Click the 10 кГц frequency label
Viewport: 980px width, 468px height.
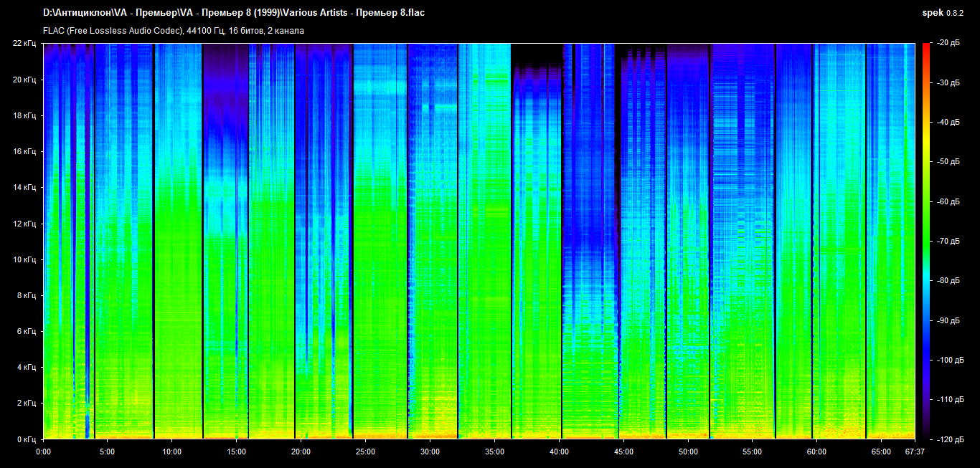point(24,259)
